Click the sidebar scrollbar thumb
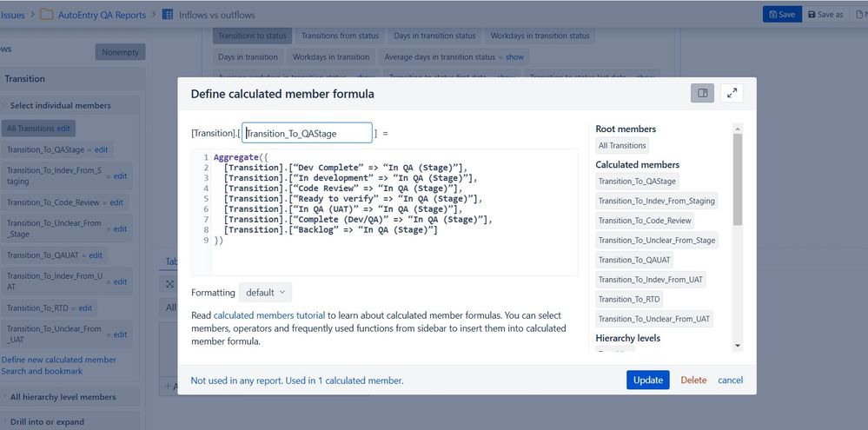868x430 pixels. click(x=738, y=179)
